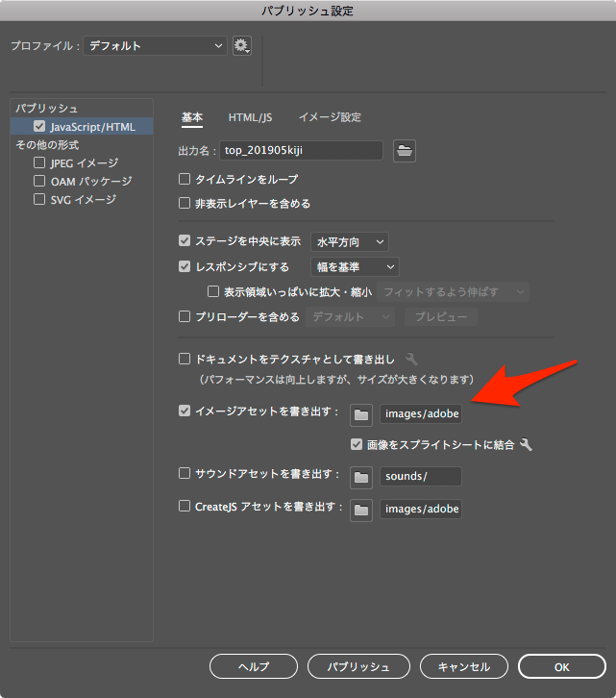Click folder icon for CreateJS assets path
Screen dimensions: 616x698
361,510
